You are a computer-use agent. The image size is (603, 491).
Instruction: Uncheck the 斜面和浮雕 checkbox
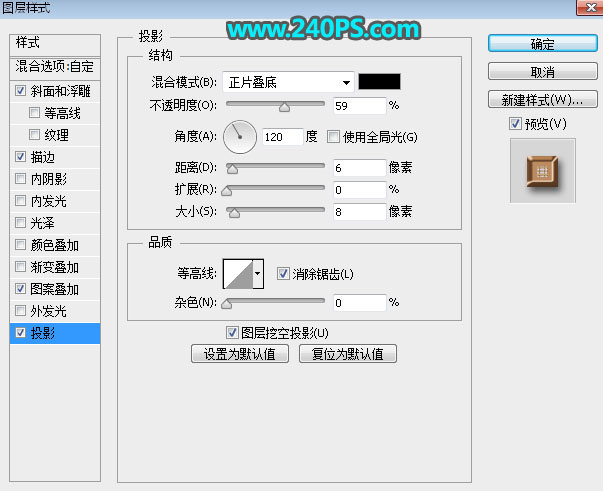point(22,91)
